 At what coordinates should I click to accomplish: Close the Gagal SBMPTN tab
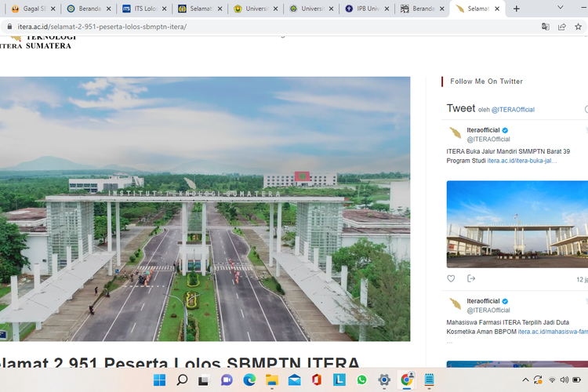click(53, 9)
